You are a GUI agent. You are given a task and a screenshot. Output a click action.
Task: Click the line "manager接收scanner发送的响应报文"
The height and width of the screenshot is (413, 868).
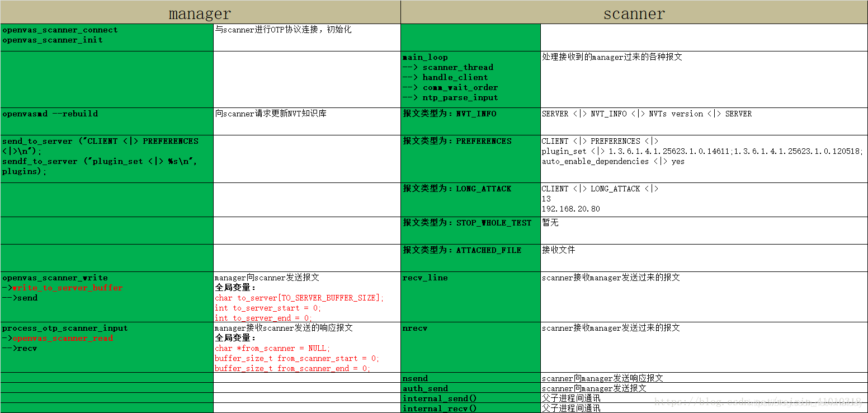pyautogui.click(x=284, y=328)
